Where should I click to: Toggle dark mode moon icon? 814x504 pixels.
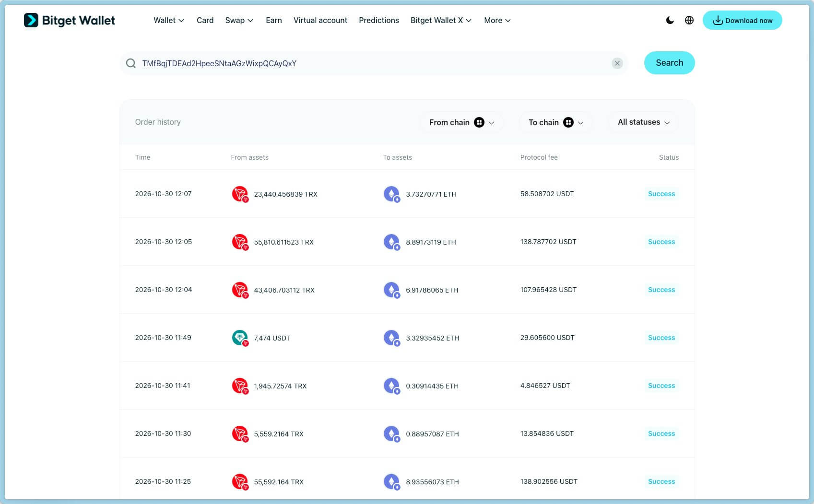pyautogui.click(x=670, y=20)
